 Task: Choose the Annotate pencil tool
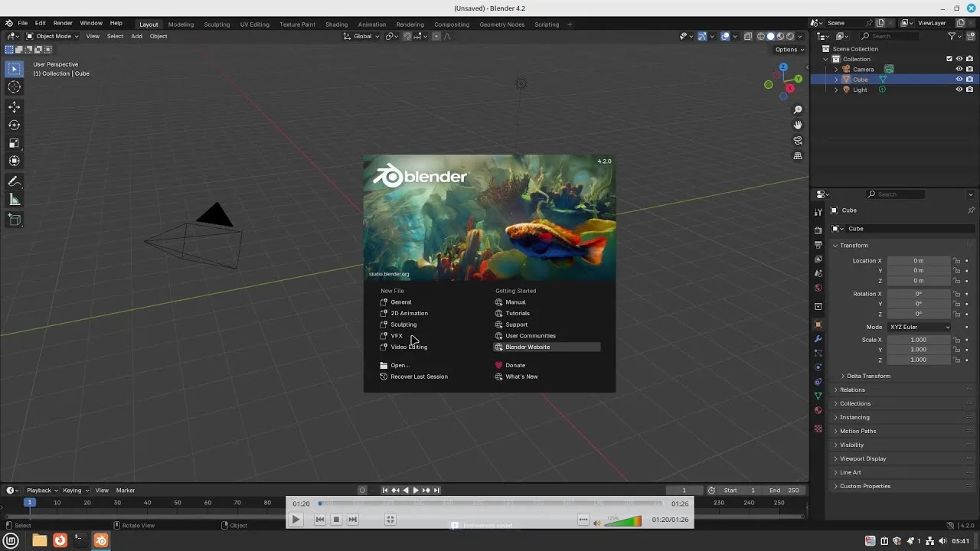[14, 181]
